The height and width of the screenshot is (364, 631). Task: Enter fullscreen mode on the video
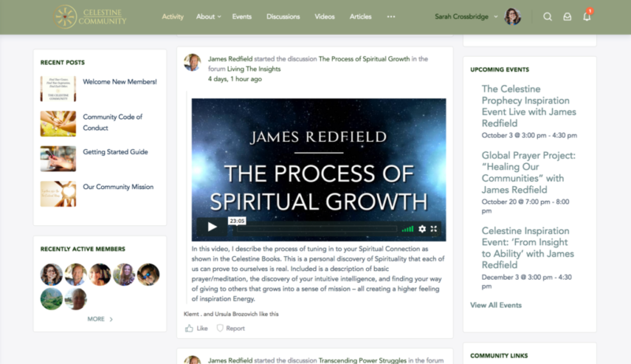click(x=433, y=228)
